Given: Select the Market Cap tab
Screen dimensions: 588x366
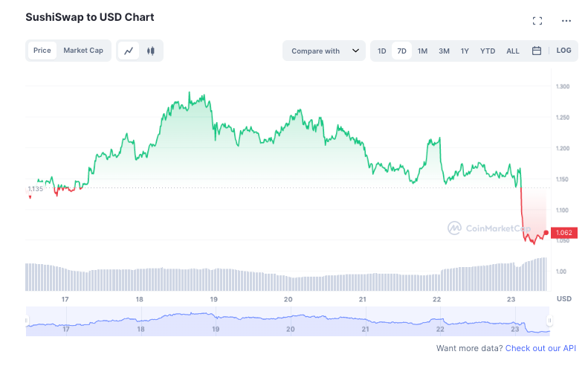Looking at the screenshot, I should [83, 51].
